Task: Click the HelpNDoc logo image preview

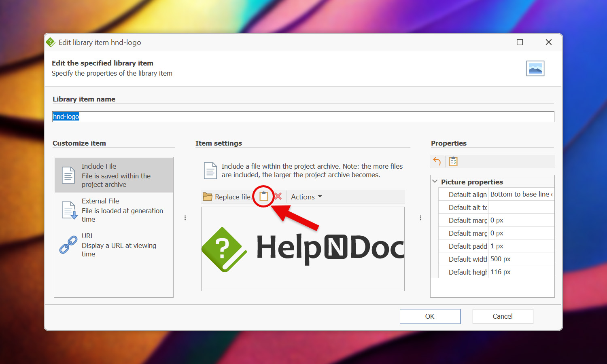Action: pos(303,249)
